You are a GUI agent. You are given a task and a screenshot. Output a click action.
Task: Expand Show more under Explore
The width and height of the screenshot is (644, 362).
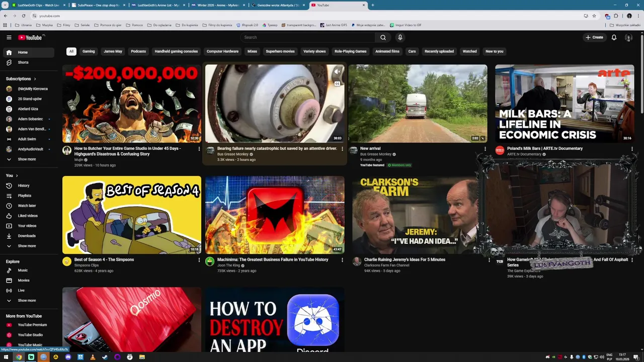28,300
